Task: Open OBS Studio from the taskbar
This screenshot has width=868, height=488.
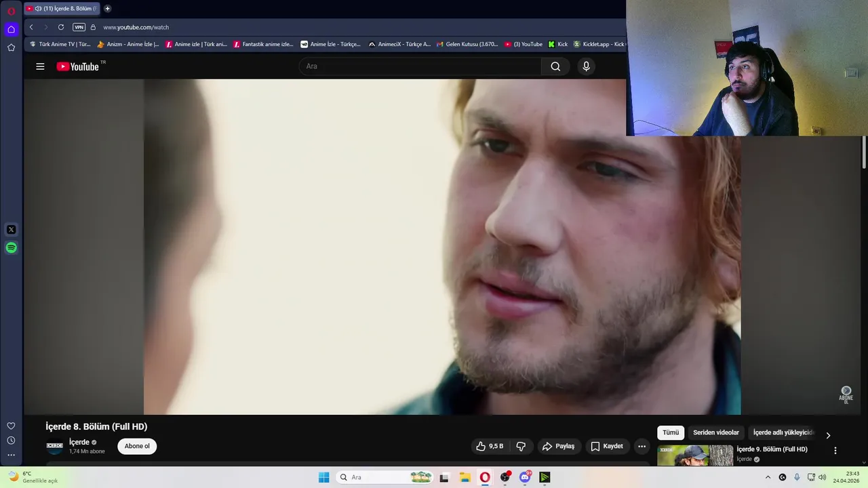Action: pos(505,478)
